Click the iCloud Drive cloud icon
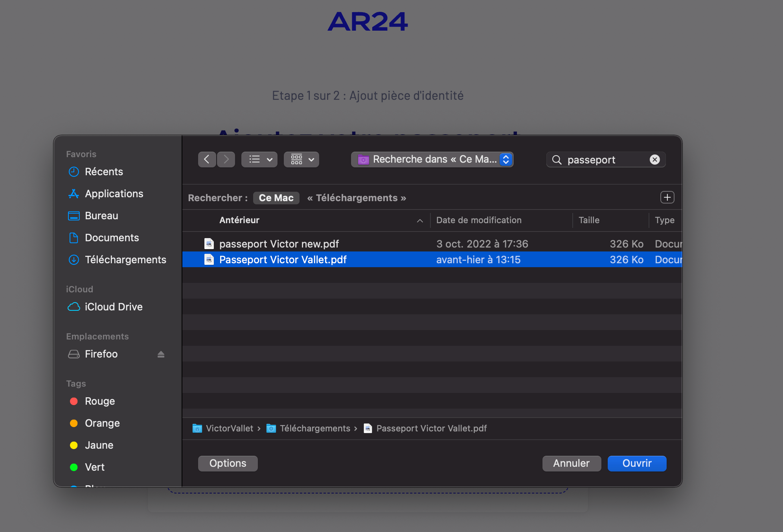Screen dimensions: 783x532 [74, 307]
